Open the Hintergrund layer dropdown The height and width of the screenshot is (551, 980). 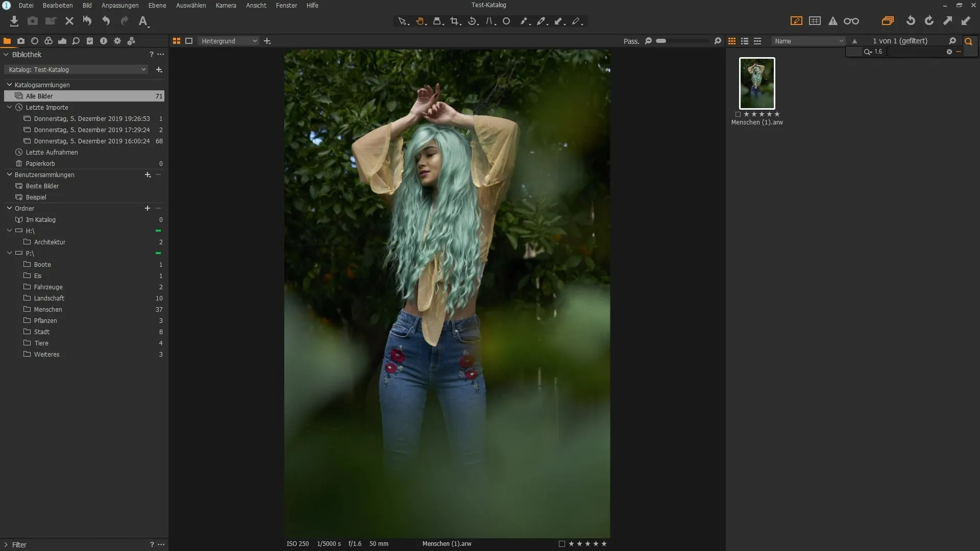coord(229,41)
